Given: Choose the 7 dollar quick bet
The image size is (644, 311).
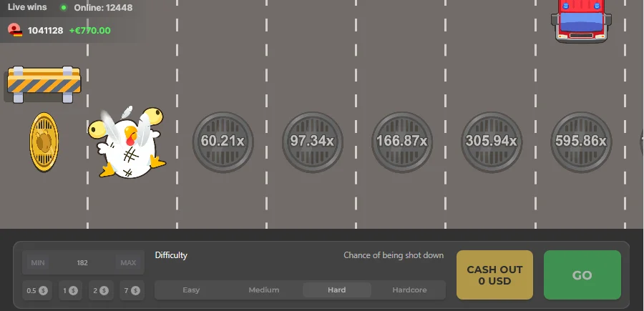Looking at the screenshot, I should (x=132, y=290).
